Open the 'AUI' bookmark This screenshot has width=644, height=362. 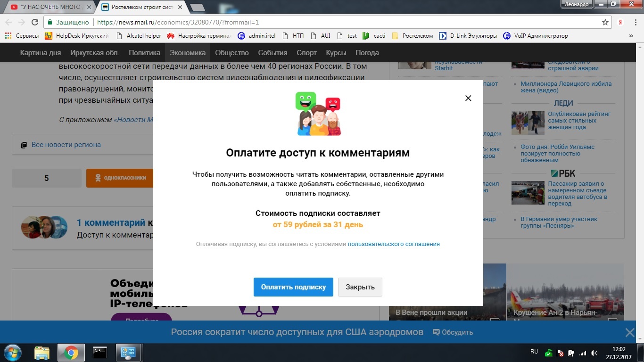(x=320, y=35)
